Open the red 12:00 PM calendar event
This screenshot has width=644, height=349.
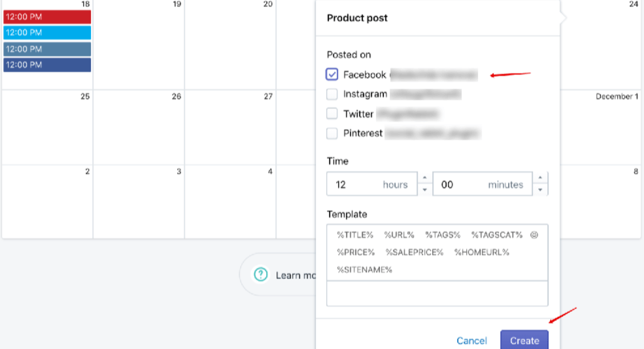point(47,17)
